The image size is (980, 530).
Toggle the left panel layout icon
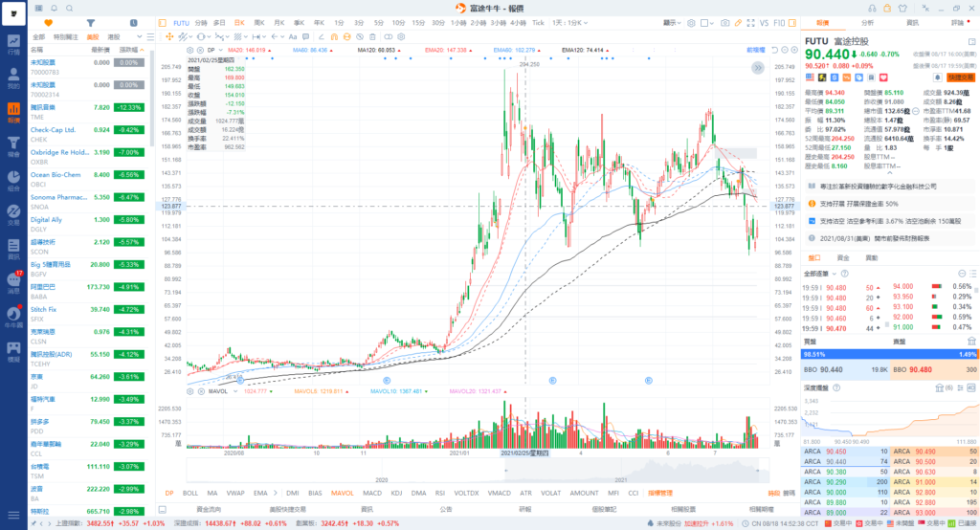point(162,23)
